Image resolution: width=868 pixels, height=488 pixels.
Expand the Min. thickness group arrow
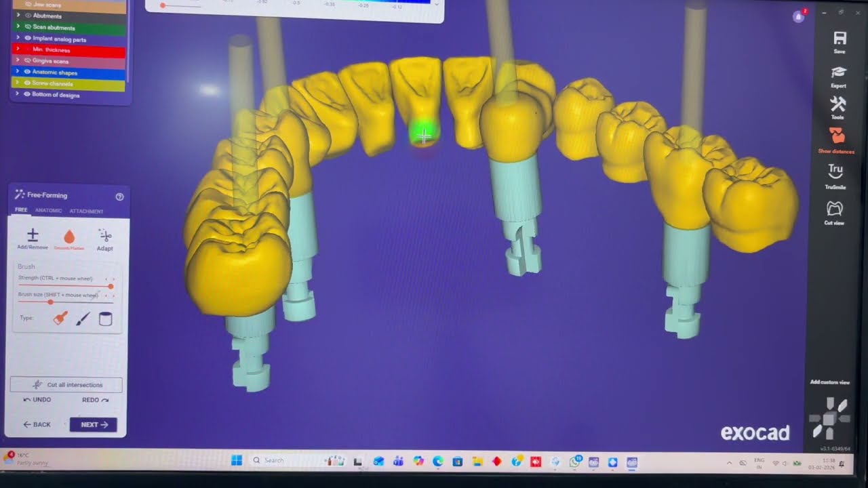[18, 49]
